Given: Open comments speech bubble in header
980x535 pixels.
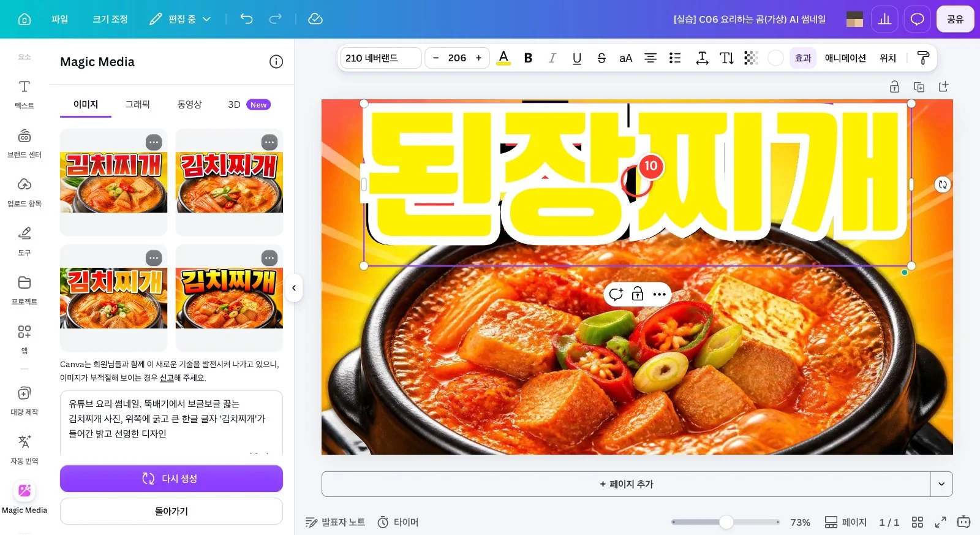Looking at the screenshot, I should click(917, 19).
